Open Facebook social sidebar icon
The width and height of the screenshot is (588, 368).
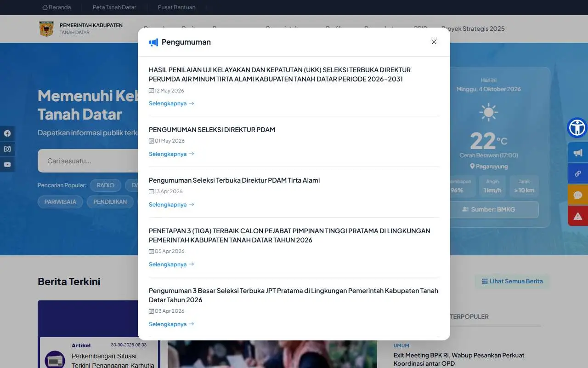7,133
